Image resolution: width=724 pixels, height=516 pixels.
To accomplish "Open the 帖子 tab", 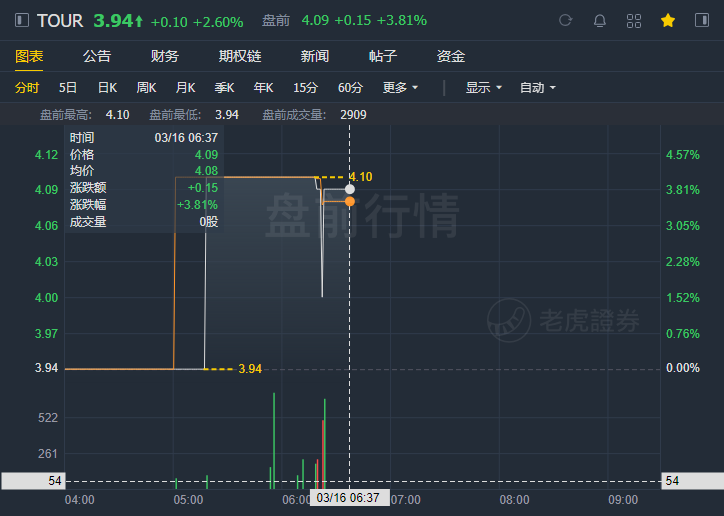I will pyautogui.click(x=383, y=56).
